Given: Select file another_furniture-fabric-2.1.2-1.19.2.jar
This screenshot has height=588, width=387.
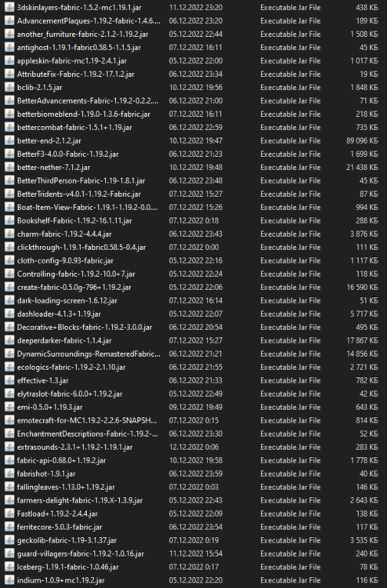Looking at the screenshot, I should click(x=82, y=34).
